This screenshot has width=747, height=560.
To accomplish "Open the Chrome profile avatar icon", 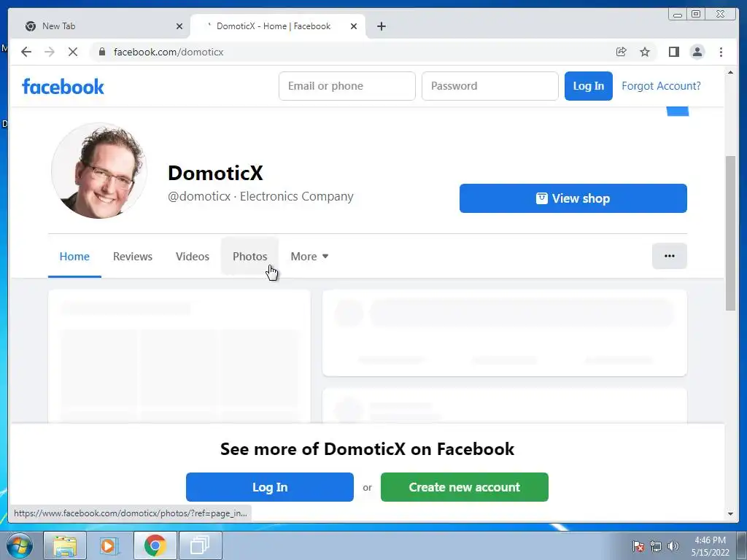I will 697,52.
